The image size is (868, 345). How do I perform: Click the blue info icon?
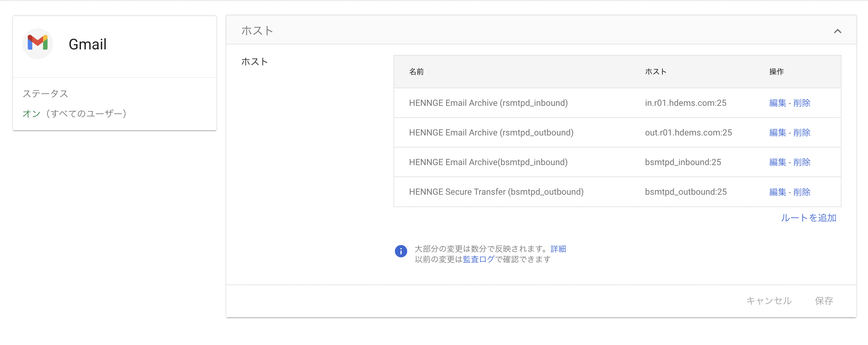coord(401,251)
